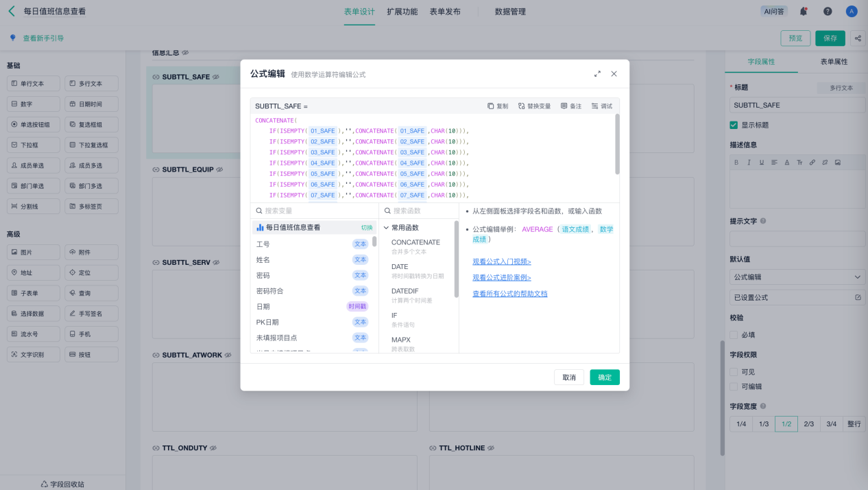Switch to the 表单属性 tab
The height and width of the screenshot is (490, 868).
click(834, 62)
